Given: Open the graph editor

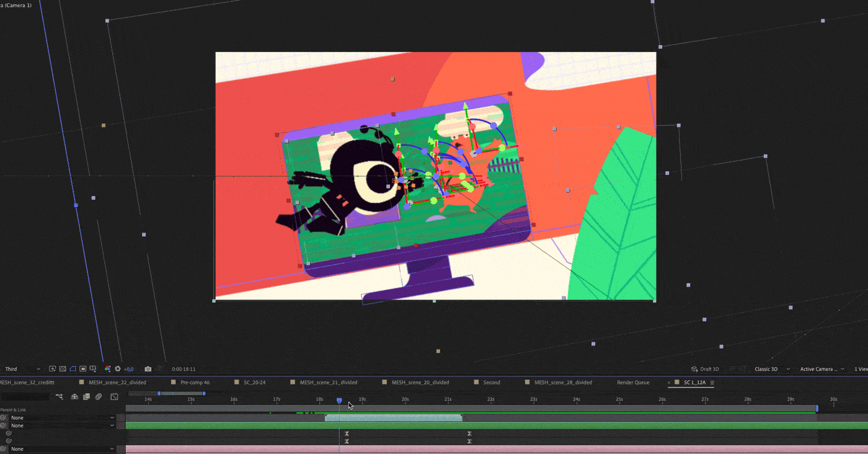Looking at the screenshot, I should point(114,396).
